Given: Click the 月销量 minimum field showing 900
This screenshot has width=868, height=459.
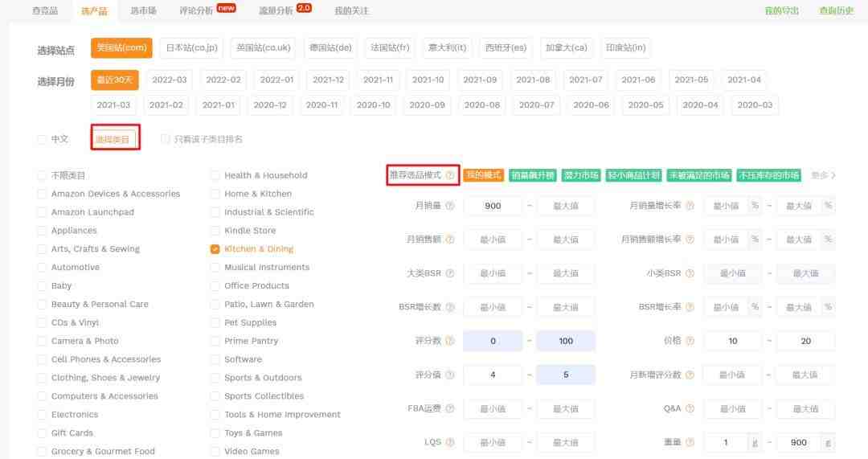Looking at the screenshot, I should tap(493, 206).
